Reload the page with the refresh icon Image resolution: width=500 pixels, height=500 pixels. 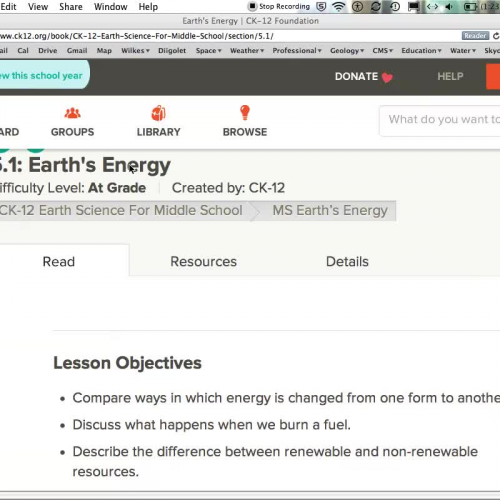pos(496,36)
